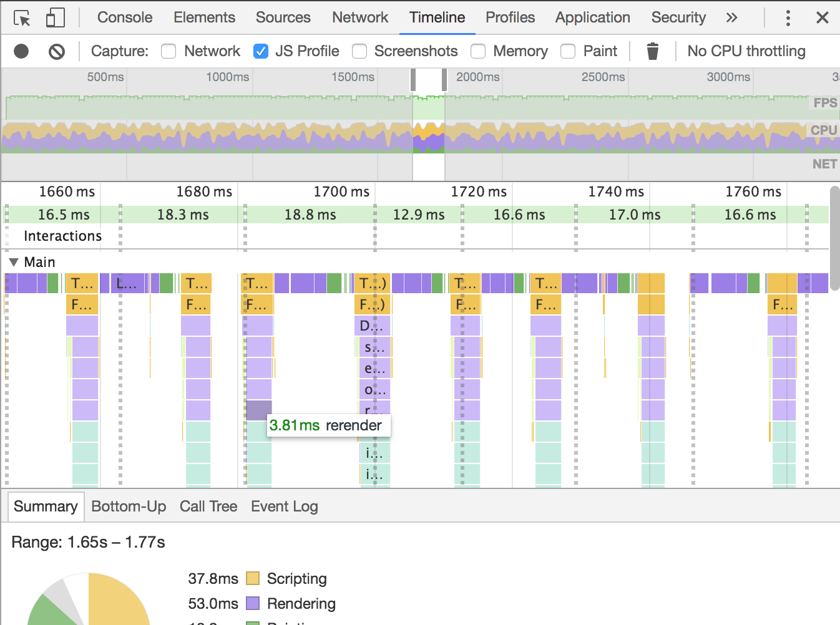Screen dimensions: 840x625
Task: Switch to the Console tab
Action: (x=125, y=17)
